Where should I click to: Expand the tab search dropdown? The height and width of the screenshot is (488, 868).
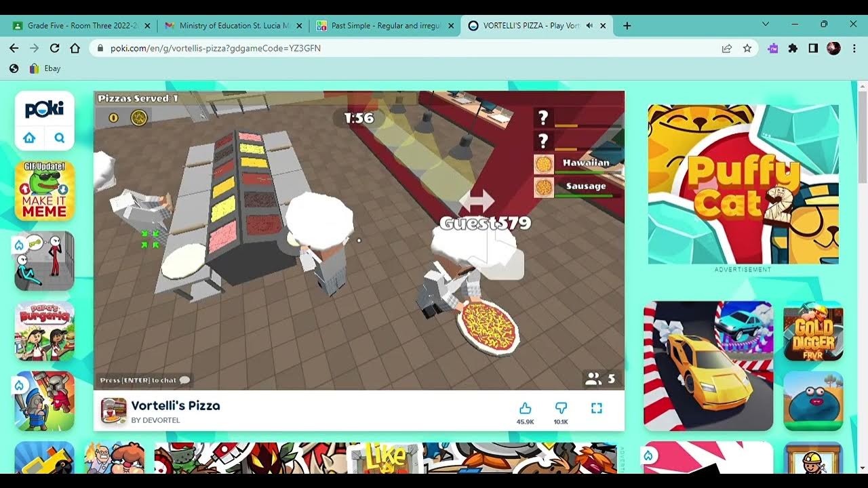coord(766,24)
